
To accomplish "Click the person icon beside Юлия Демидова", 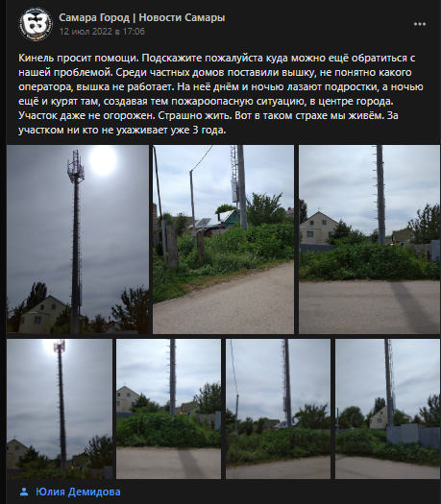I will (24, 492).
